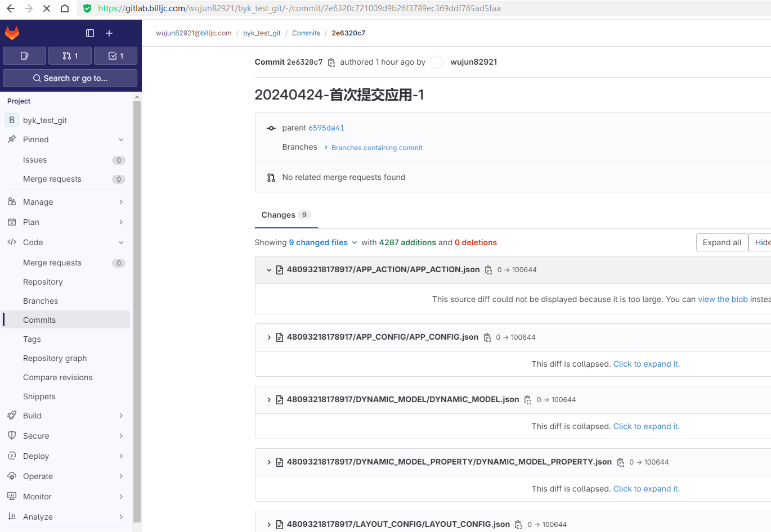The width and height of the screenshot is (771, 532).
Task: Click the browser address bar URL
Action: 299,8
